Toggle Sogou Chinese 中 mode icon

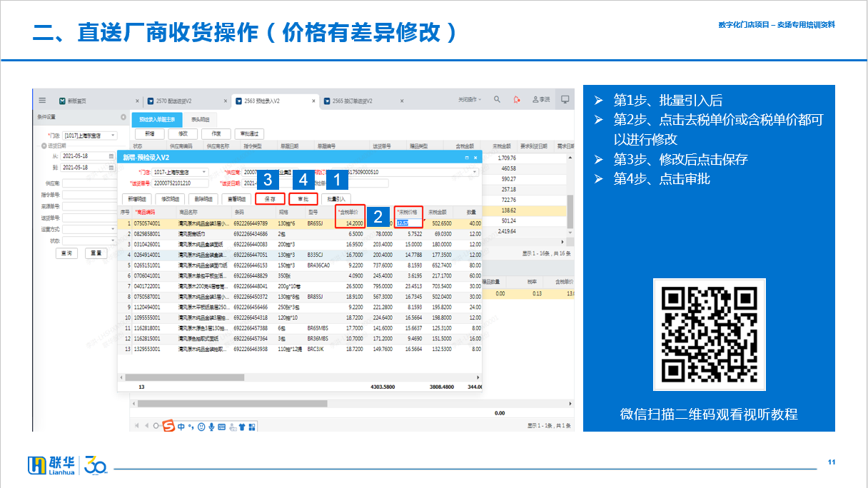pyautogui.click(x=181, y=427)
